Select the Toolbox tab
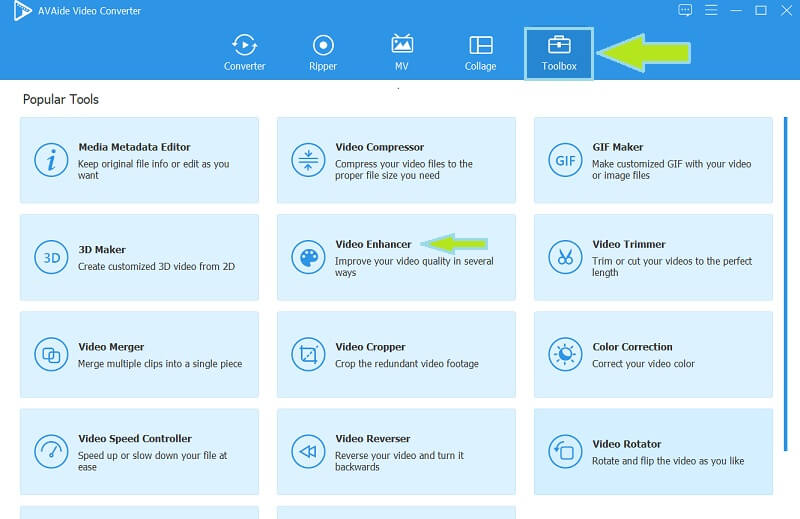800x519 pixels. (559, 54)
